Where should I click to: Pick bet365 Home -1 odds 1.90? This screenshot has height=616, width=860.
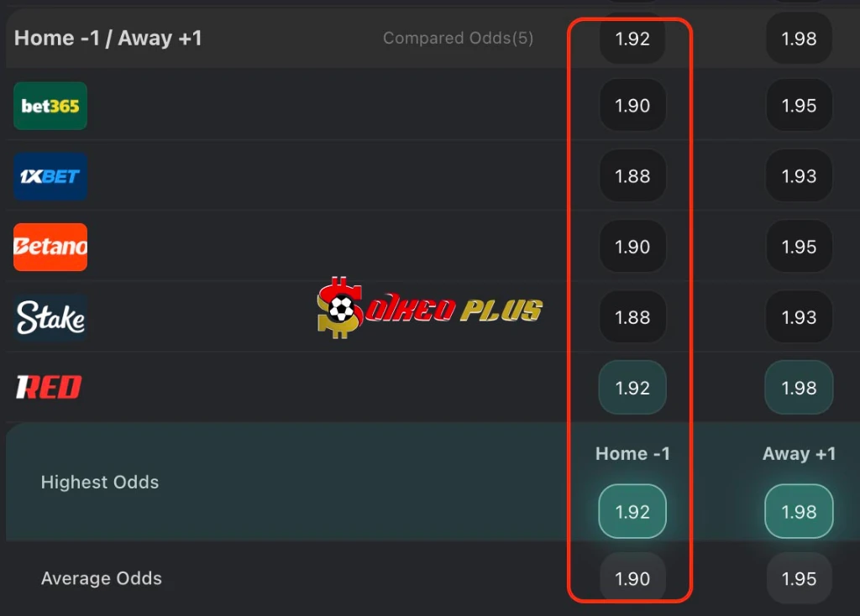pos(632,105)
